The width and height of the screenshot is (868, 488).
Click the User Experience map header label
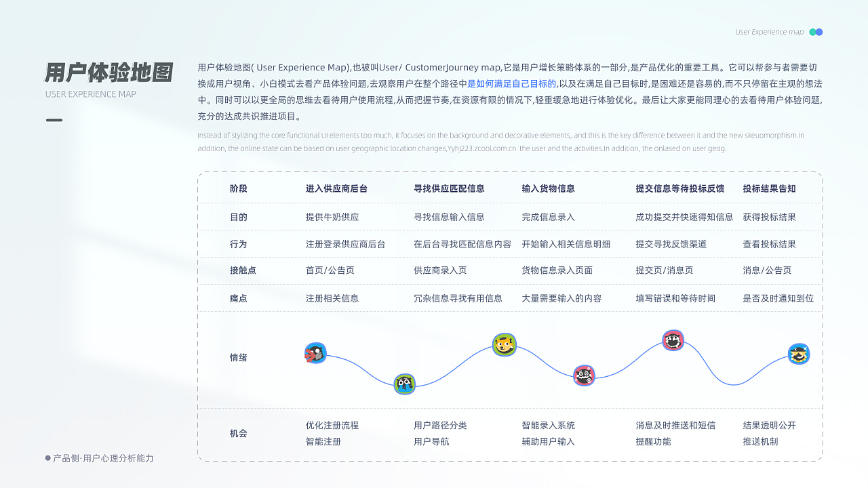coord(769,32)
